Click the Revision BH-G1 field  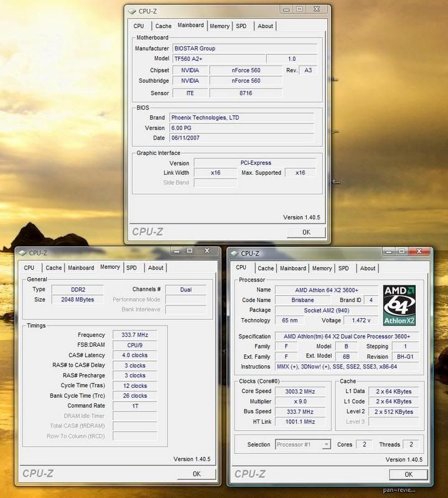point(406,357)
